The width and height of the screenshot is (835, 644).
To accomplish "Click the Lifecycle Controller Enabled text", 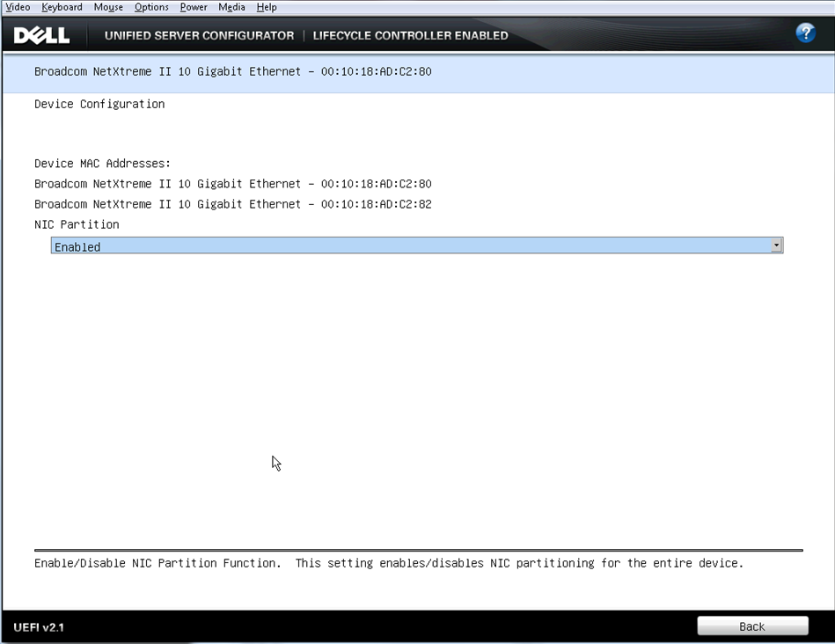I will pos(410,36).
